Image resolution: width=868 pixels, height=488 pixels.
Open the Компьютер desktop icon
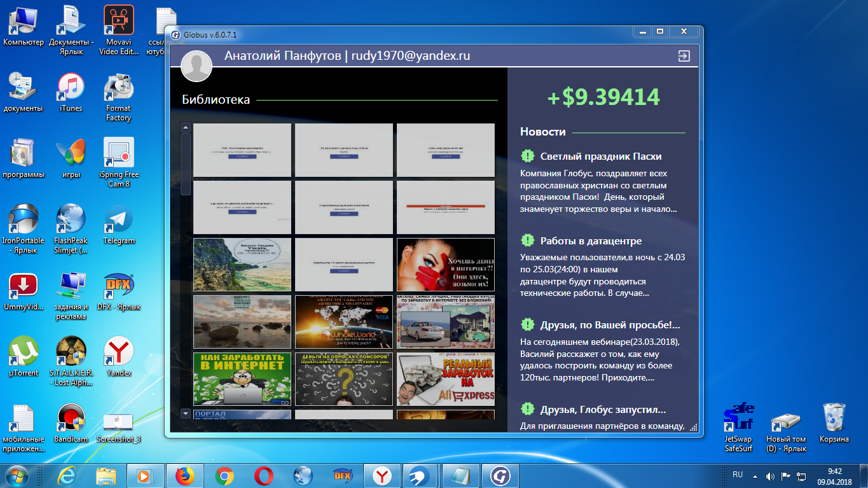click(24, 27)
